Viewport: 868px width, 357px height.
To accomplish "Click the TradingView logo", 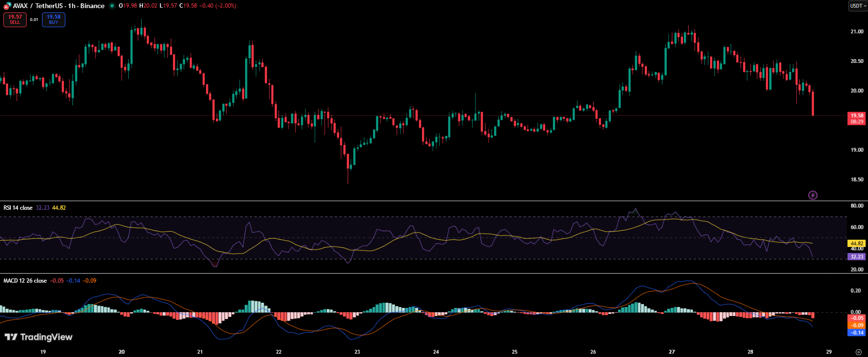I will 39,337.
